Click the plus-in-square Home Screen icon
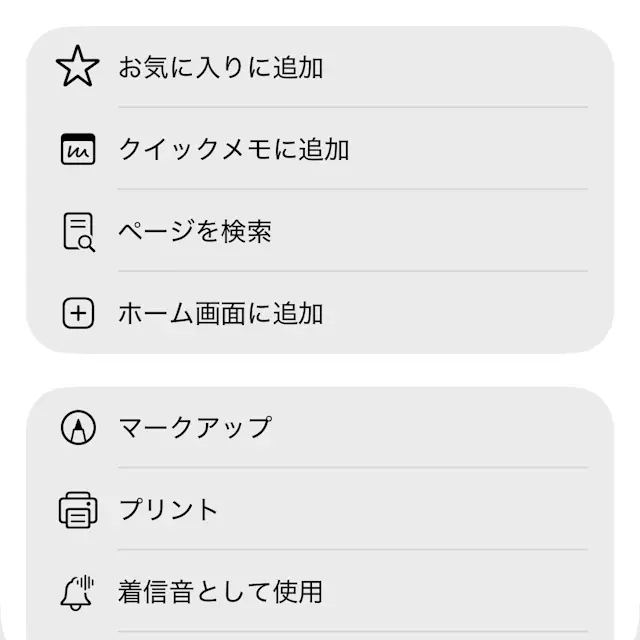 [77, 314]
